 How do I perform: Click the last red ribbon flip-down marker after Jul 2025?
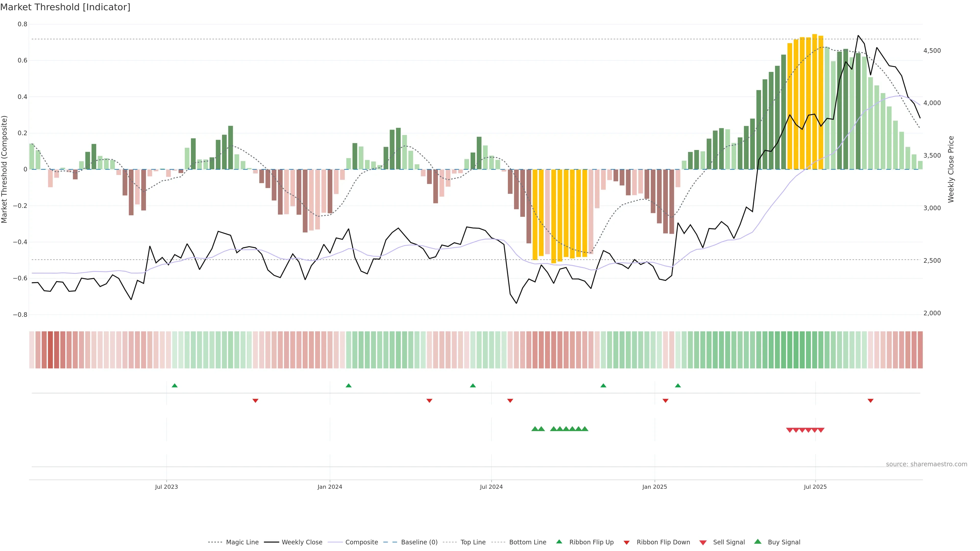(871, 400)
